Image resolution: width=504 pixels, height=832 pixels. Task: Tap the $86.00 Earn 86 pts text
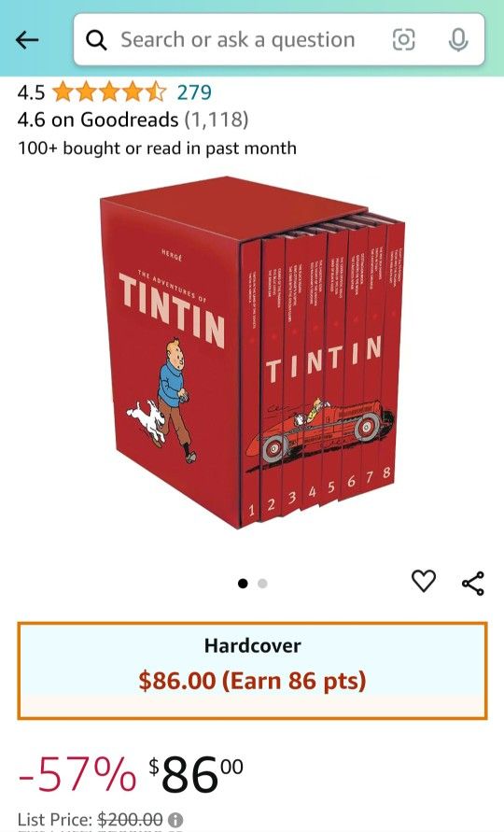point(253,681)
